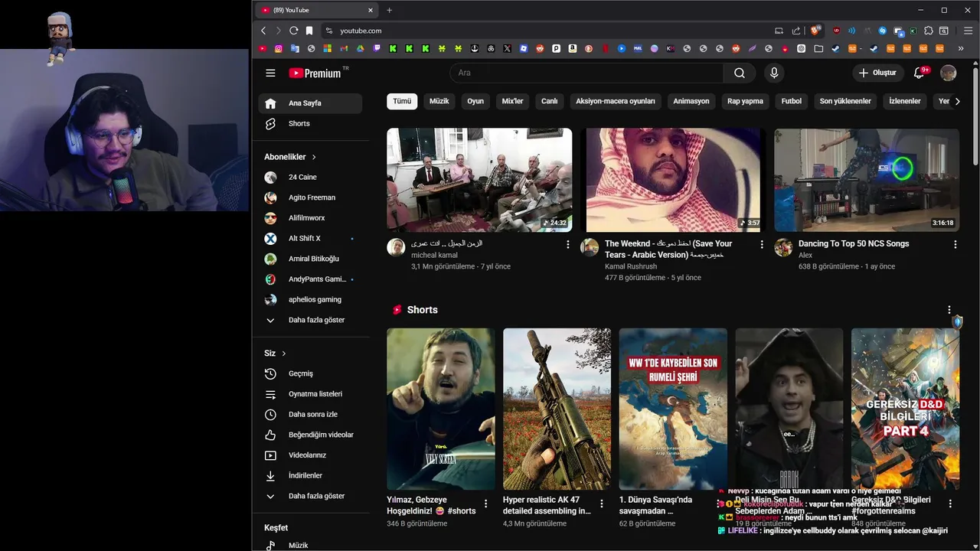Image resolution: width=980 pixels, height=551 pixels.
Task: Open the account avatar menu
Action: pyautogui.click(x=949, y=73)
